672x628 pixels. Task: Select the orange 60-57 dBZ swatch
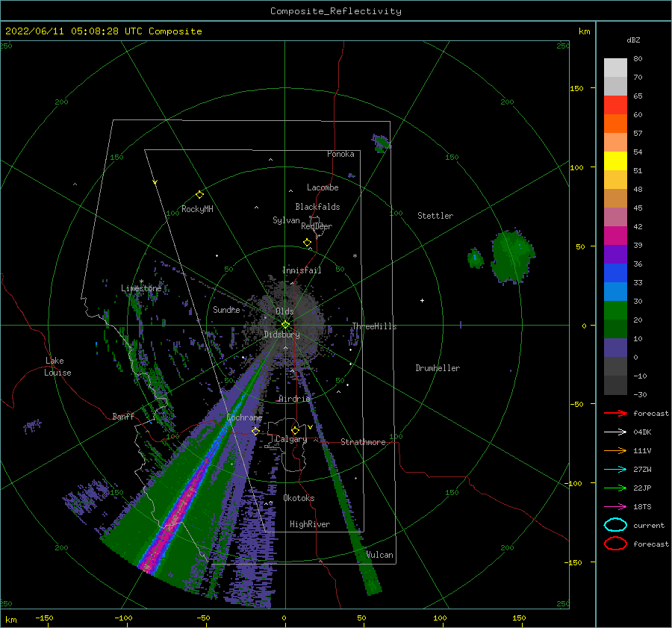[x=615, y=124]
